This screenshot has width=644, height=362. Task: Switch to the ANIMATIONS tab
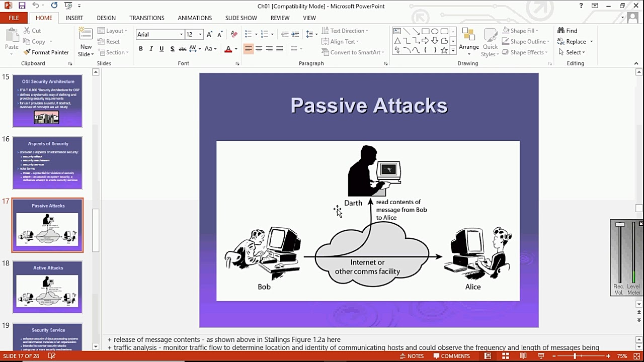coord(195,18)
